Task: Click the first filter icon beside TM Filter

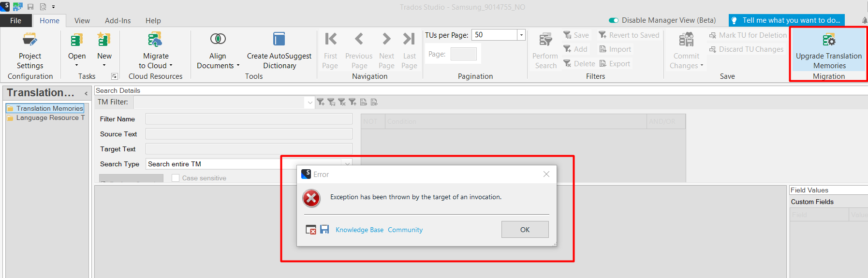Action: [x=321, y=102]
